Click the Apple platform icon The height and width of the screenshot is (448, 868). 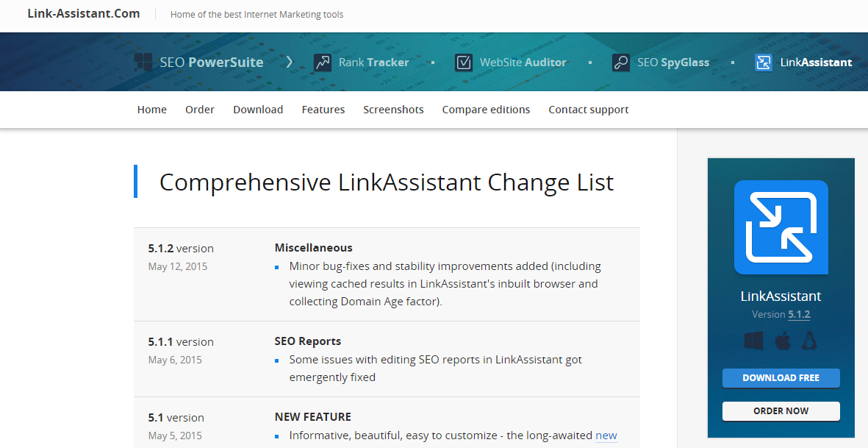tap(782, 341)
